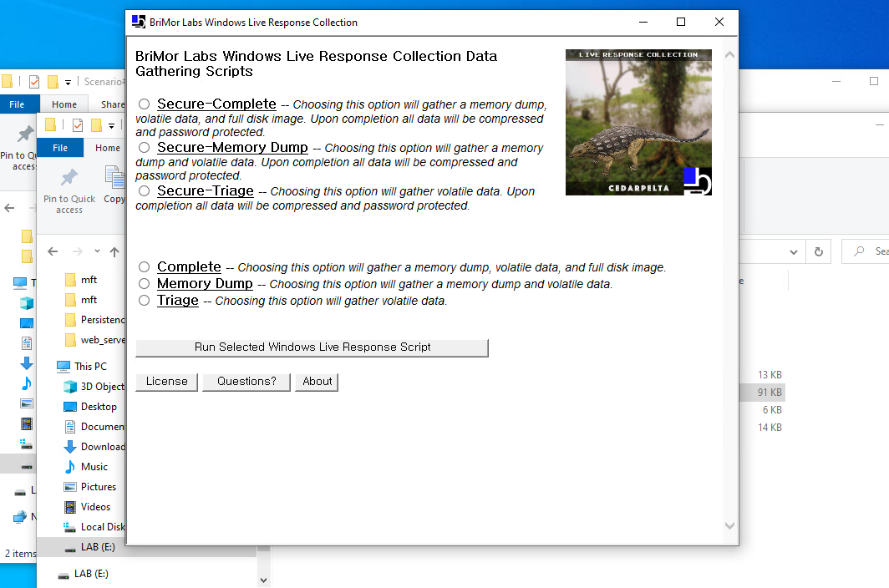Open 3D Objects in navigation tree

pos(94,387)
